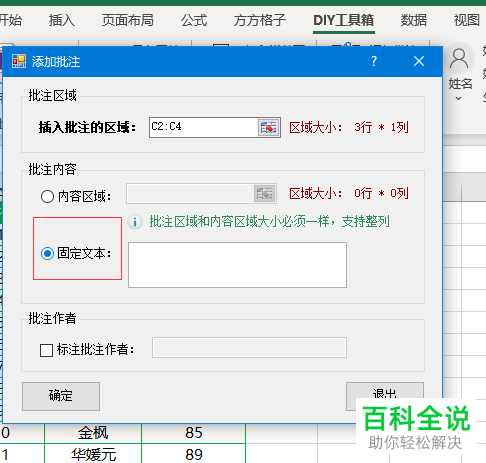
Task: Expand the 姓名 dropdown arrow
Action: click(x=459, y=98)
